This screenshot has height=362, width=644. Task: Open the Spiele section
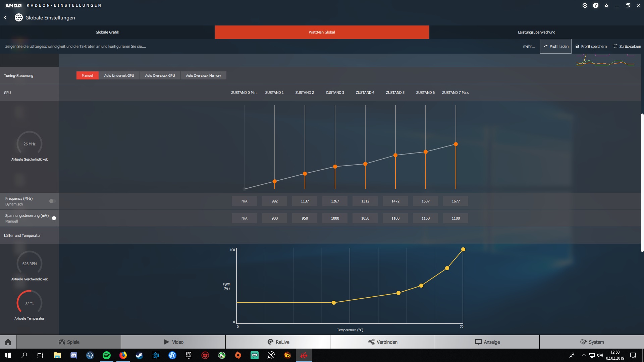coord(69,342)
